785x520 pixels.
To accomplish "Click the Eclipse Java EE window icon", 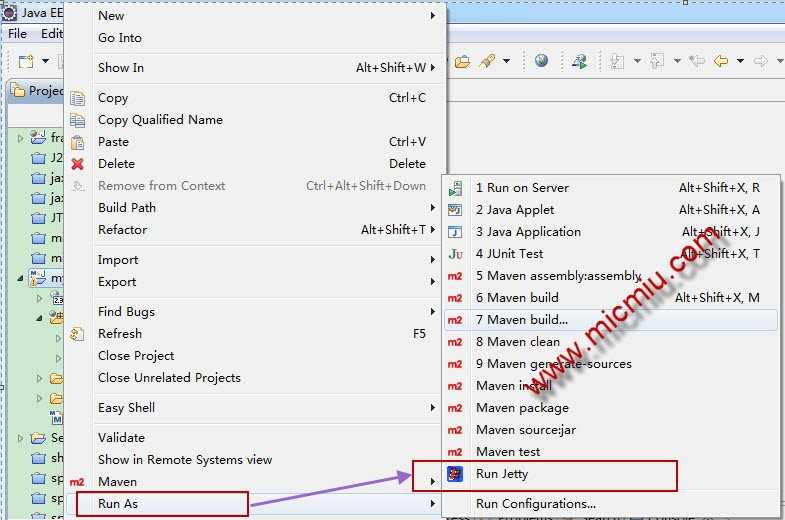I will tap(10, 13).
